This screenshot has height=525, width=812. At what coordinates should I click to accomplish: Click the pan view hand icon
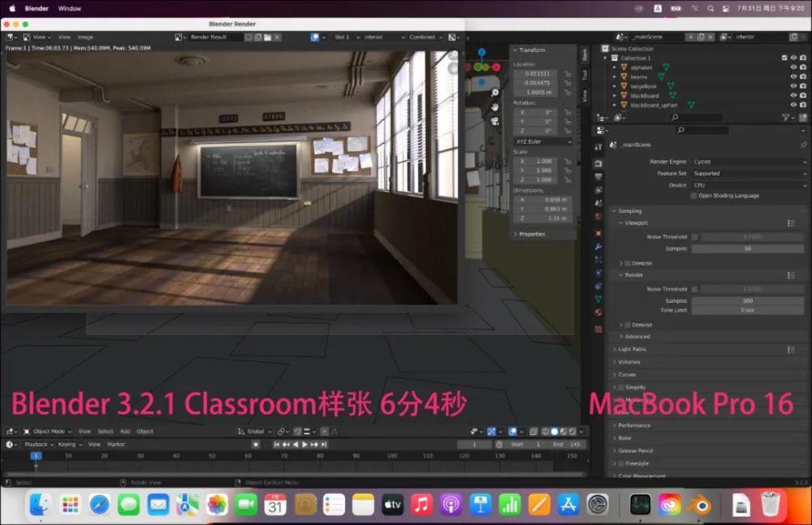(495, 106)
